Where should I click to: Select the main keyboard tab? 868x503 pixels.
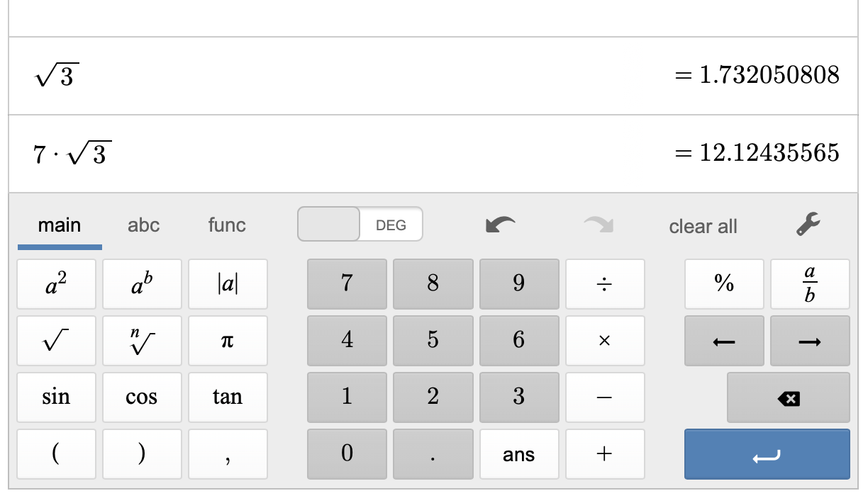tap(60, 225)
